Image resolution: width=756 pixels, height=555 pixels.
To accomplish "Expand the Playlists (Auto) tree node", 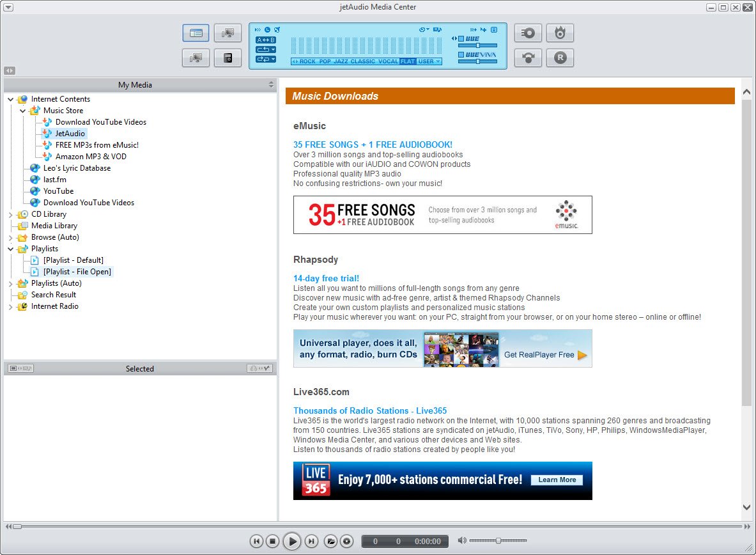I will (11, 284).
